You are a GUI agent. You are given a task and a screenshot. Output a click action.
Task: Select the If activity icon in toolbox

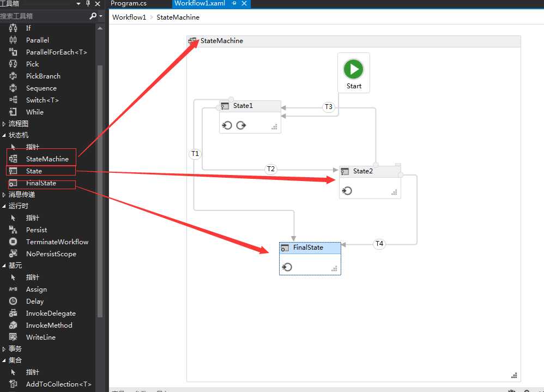coord(13,28)
